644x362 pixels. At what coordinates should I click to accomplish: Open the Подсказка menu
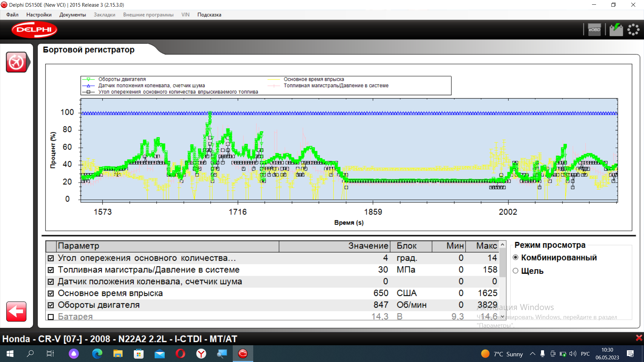(209, 15)
